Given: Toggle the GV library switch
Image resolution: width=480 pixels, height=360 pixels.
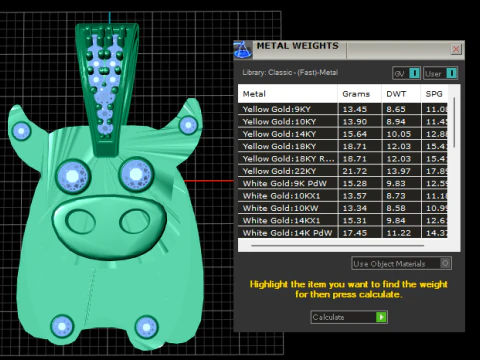Looking at the screenshot, I should pyautogui.click(x=407, y=73).
